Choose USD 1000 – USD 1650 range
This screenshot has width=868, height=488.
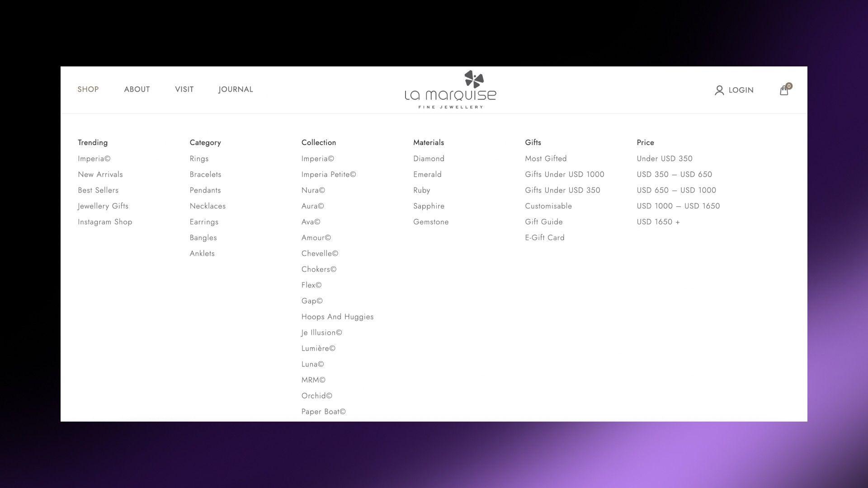tap(678, 206)
